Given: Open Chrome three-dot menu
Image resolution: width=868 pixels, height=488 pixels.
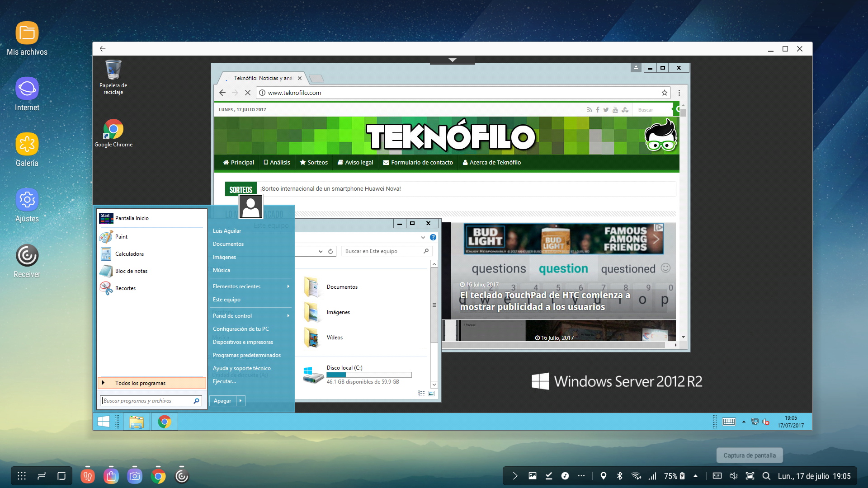Looking at the screenshot, I should pos(679,93).
